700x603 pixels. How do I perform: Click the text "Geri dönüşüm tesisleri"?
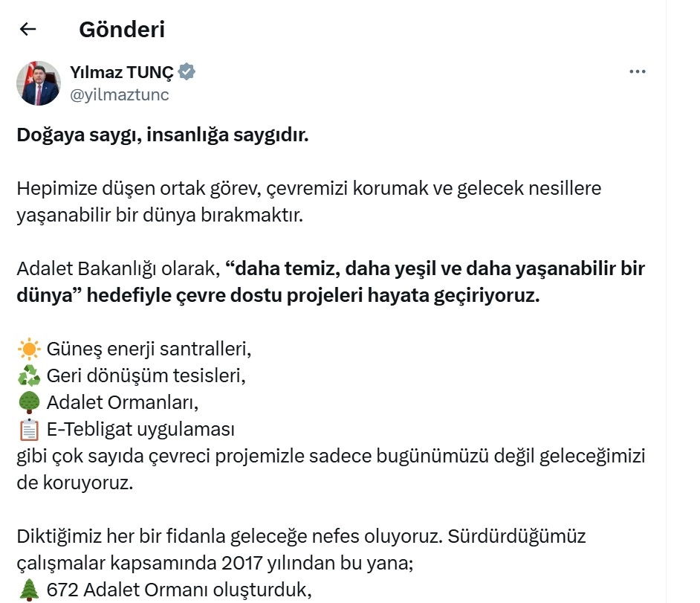point(146,375)
